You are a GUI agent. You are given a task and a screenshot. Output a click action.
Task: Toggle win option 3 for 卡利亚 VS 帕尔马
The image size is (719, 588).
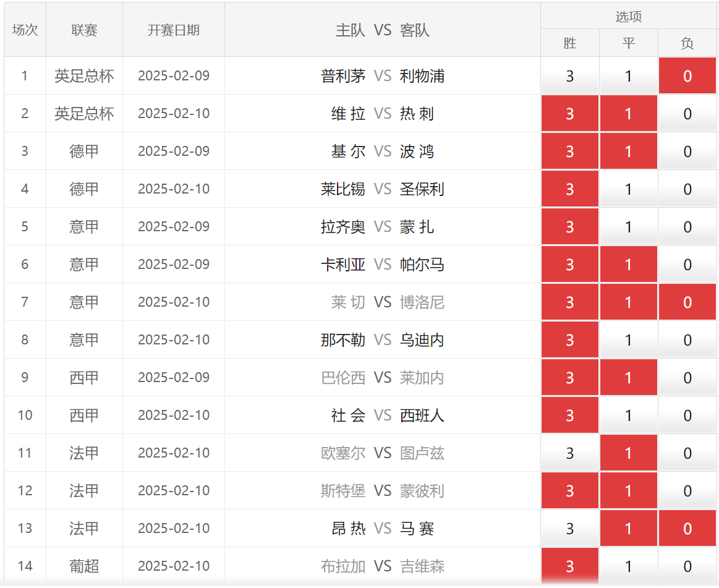pos(569,264)
